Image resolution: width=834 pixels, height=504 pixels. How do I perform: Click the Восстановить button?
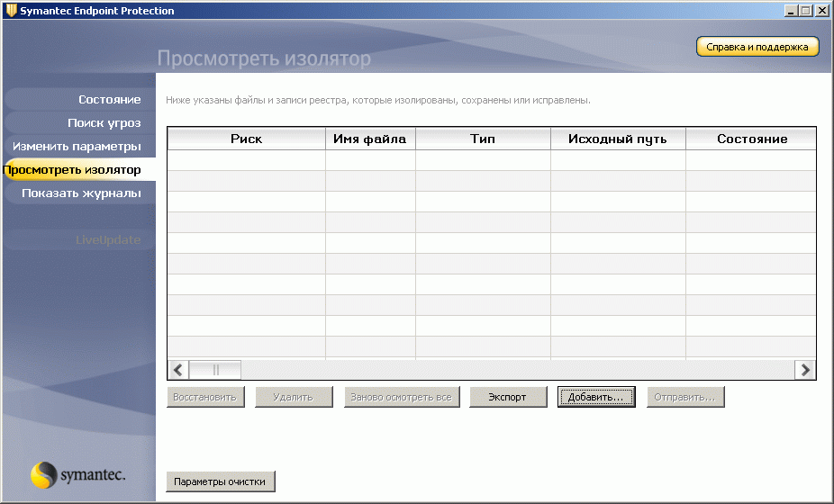205,397
